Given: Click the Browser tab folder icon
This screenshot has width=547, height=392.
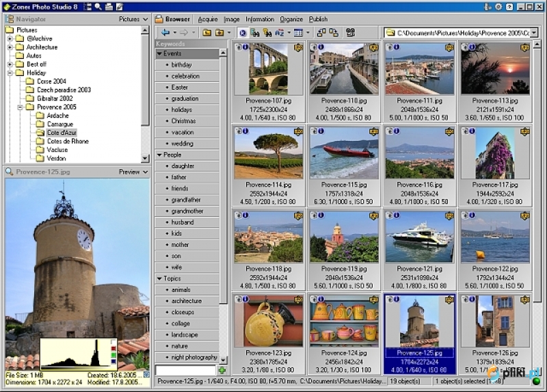Looking at the screenshot, I should tap(159, 19).
